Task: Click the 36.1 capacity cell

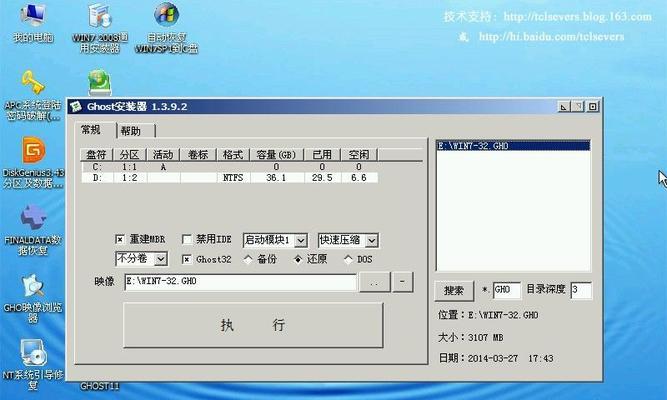Action: (x=276, y=177)
